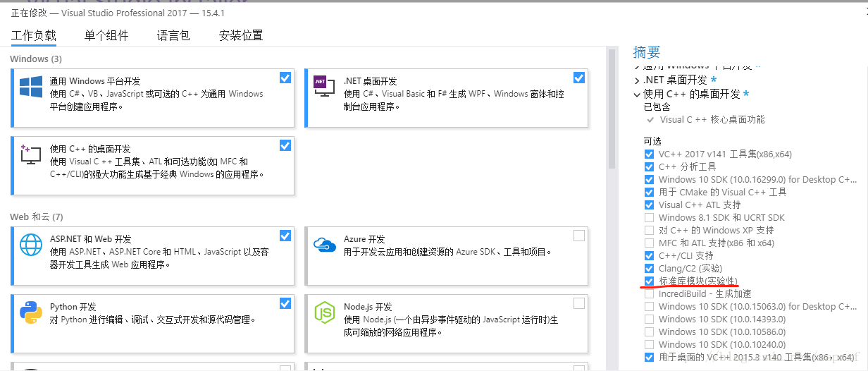Select the 工作负载 tab

tap(34, 35)
